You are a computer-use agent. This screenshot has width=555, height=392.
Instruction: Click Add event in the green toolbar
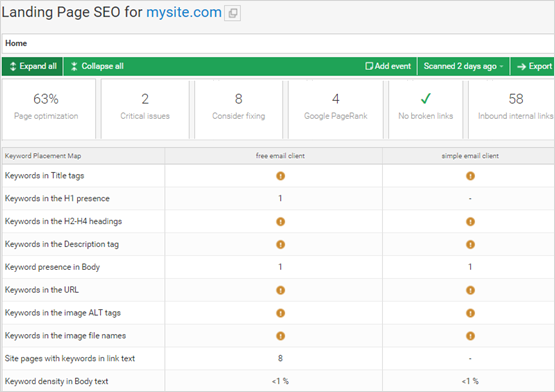point(388,66)
